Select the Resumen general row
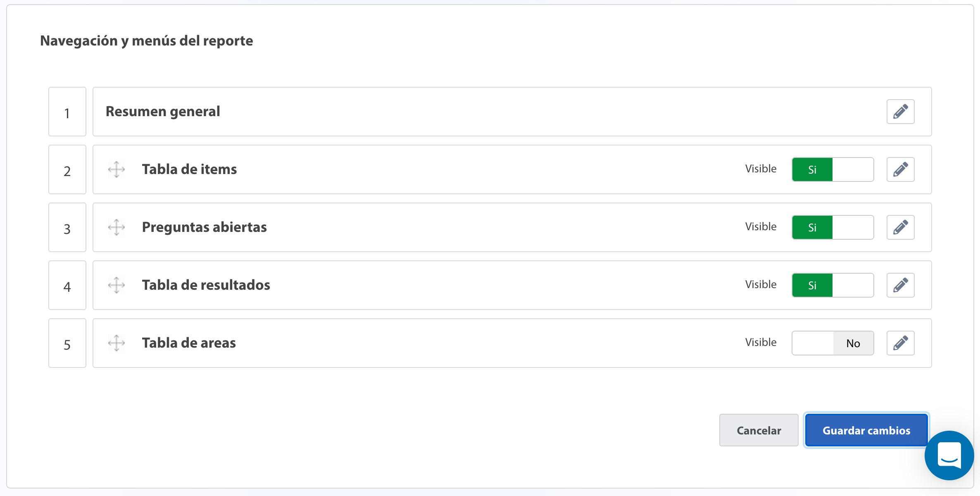Image resolution: width=980 pixels, height=496 pixels. point(512,112)
